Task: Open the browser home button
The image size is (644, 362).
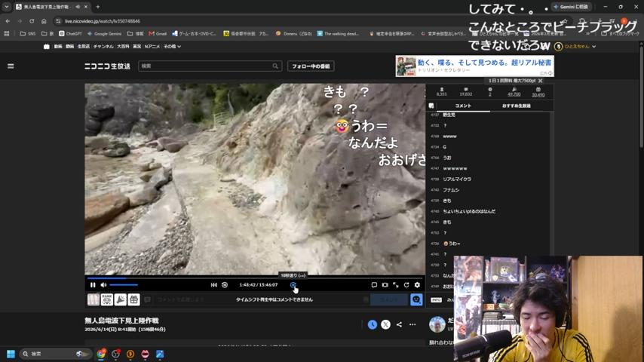Action: pyautogui.click(x=44, y=21)
